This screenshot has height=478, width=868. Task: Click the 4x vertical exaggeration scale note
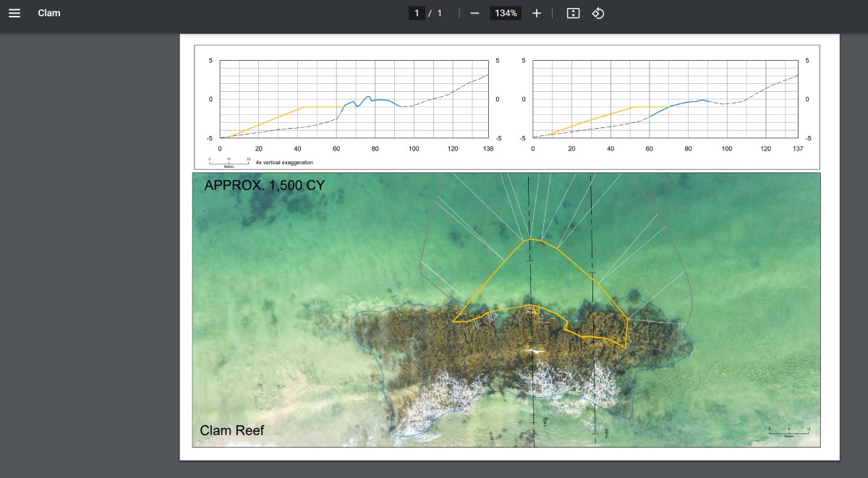pyautogui.click(x=284, y=162)
